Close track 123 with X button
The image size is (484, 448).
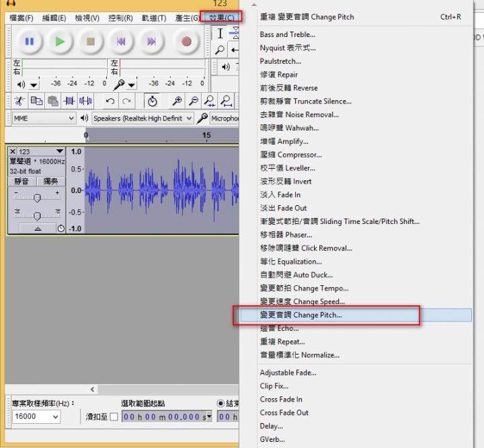coord(13,151)
